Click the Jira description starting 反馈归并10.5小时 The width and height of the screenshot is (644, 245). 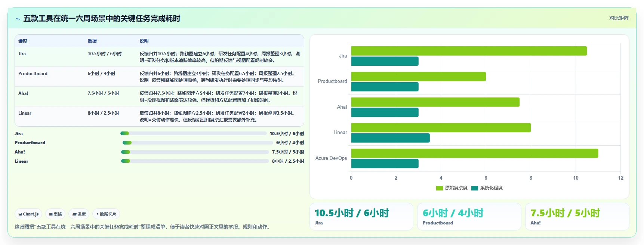tap(220, 57)
